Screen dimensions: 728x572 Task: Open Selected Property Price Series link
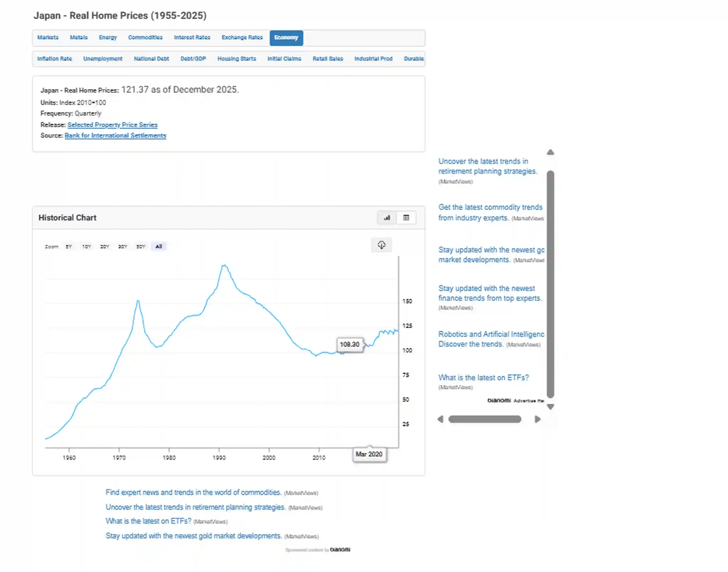click(112, 125)
